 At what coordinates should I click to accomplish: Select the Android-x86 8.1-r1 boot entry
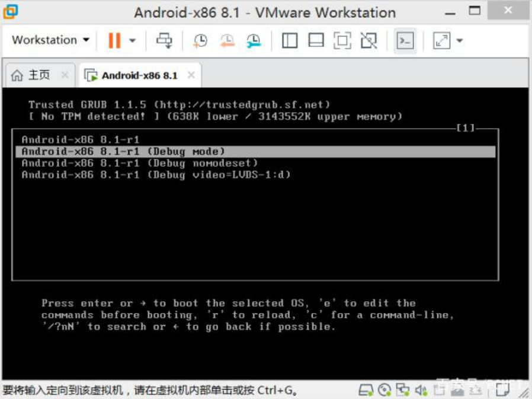tap(255, 140)
